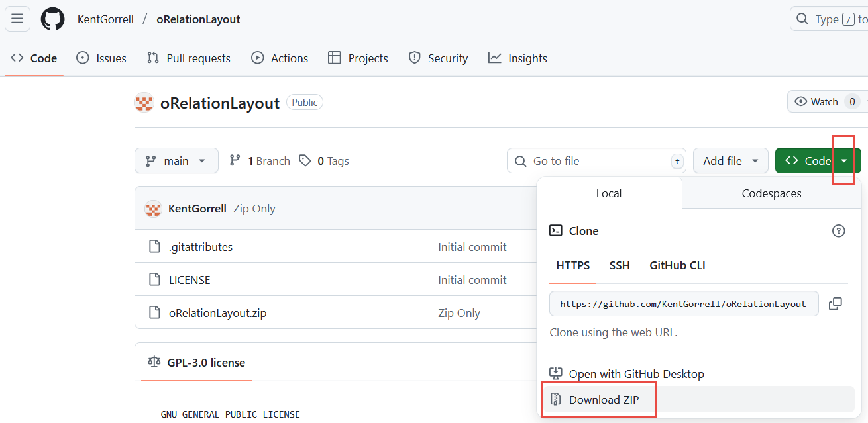Select the SSH clone tab
This screenshot has width=868, height=423.
620,265
